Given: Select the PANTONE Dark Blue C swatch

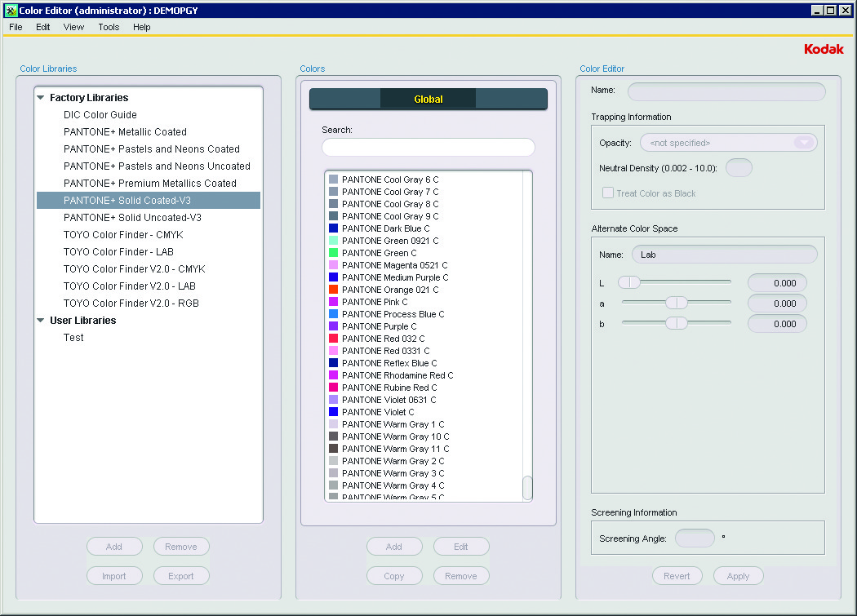Looking at the screenshot, I should pos(333,228).
